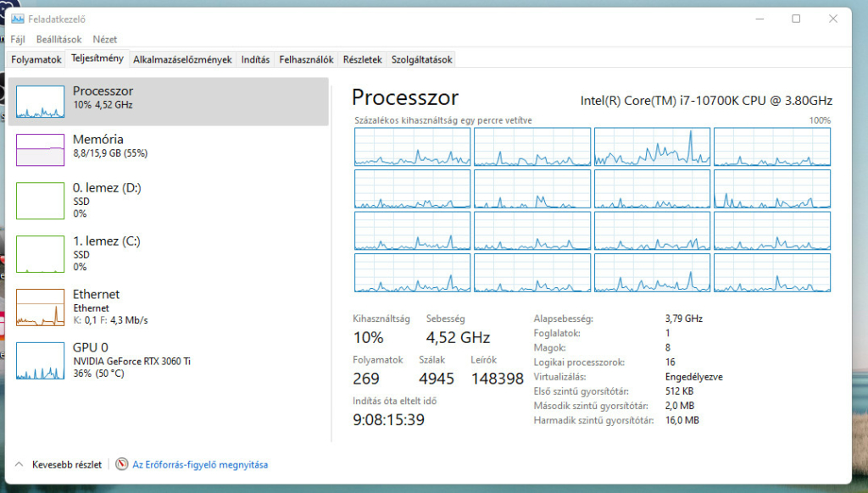This screenshot has width=868, height=493.
Task: Switch to the Részletek tab
Action: coord(363,59)
